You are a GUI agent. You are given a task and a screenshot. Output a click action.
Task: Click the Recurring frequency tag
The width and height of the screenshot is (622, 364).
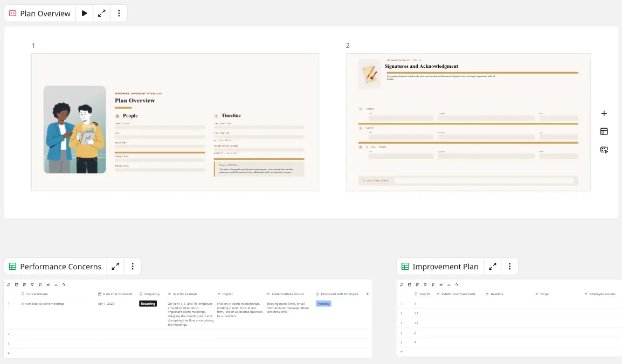tap(148, 304)
